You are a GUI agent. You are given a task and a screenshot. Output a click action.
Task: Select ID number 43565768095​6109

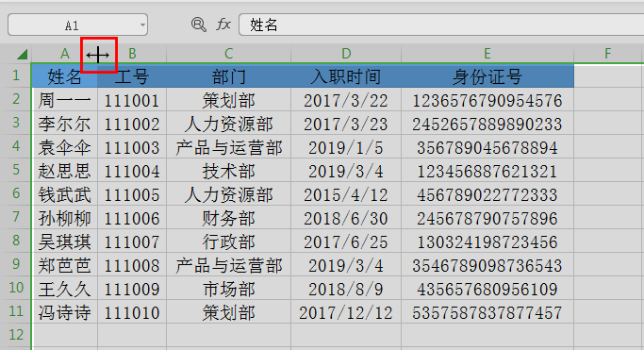(x=487, y=289)
